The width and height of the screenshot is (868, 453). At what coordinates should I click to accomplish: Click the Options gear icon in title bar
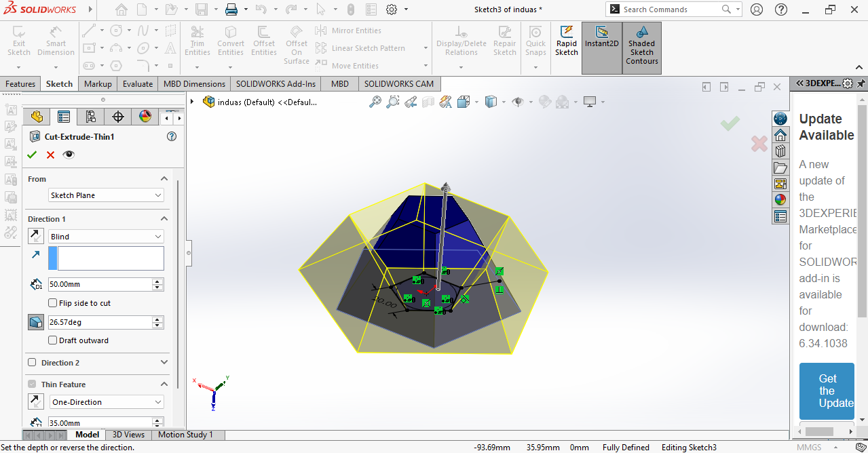(392, 9)
